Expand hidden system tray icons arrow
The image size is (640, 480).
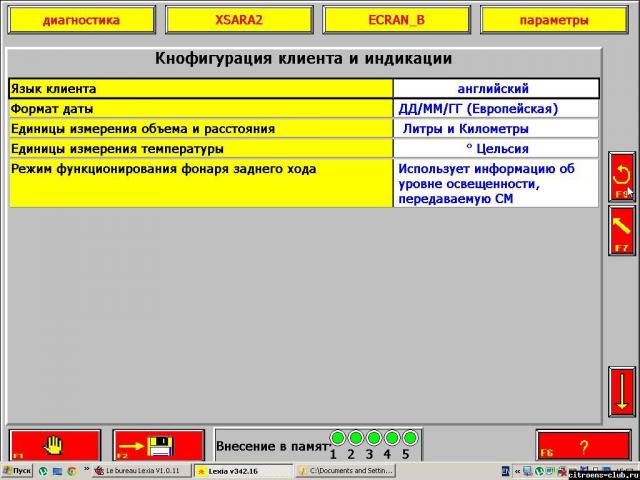pyautogui.click(x=518, y=471)
